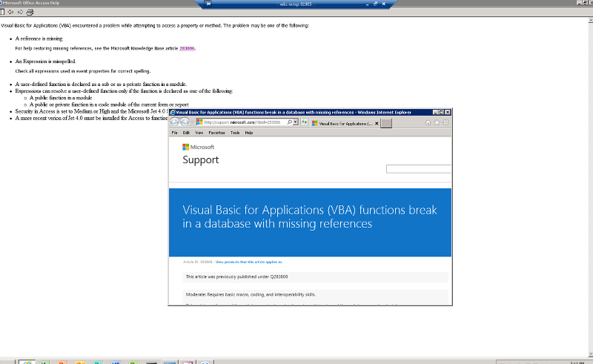
Task: Click the pin icon on remote session bar
Action: coord(208,4)
